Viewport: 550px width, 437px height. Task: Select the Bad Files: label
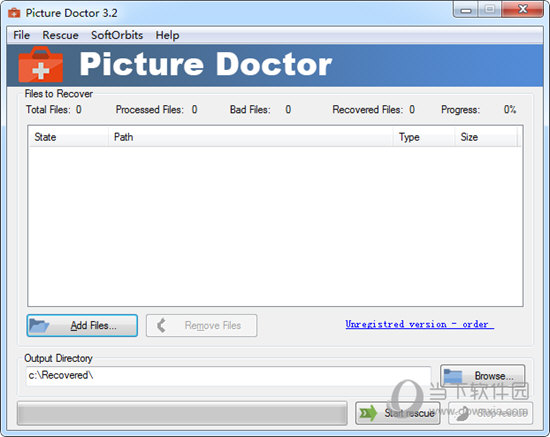(250, 110)
